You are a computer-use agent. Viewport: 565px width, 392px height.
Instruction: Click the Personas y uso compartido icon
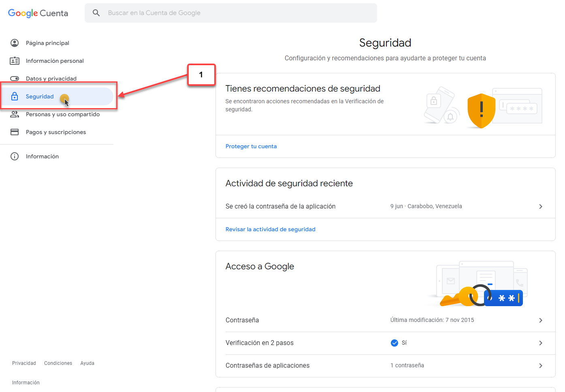(15, 114)
